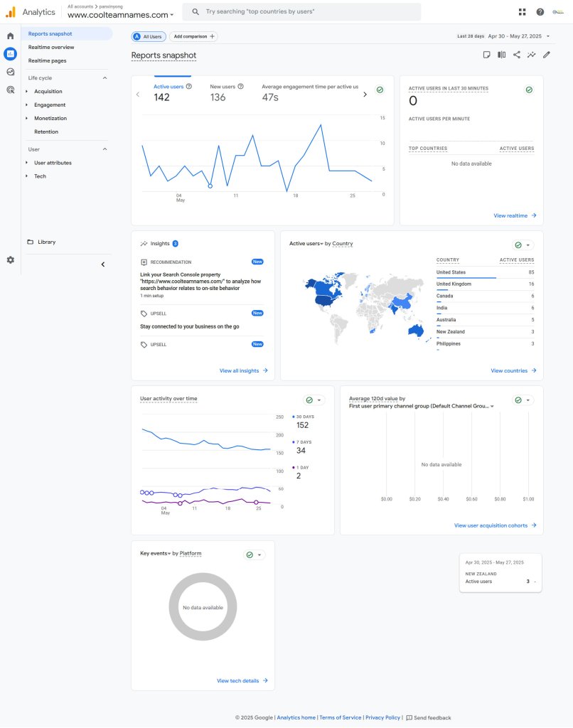Click the Send feedback icon in footer
This screenshot has width=573, height=728.
pos(409,717)
